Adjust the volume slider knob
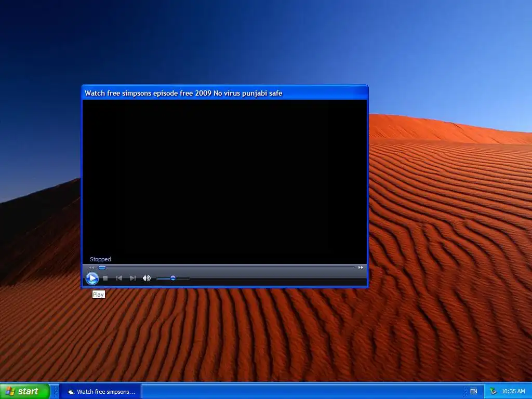This screenshot has height=399, width=532. [172, 278]
